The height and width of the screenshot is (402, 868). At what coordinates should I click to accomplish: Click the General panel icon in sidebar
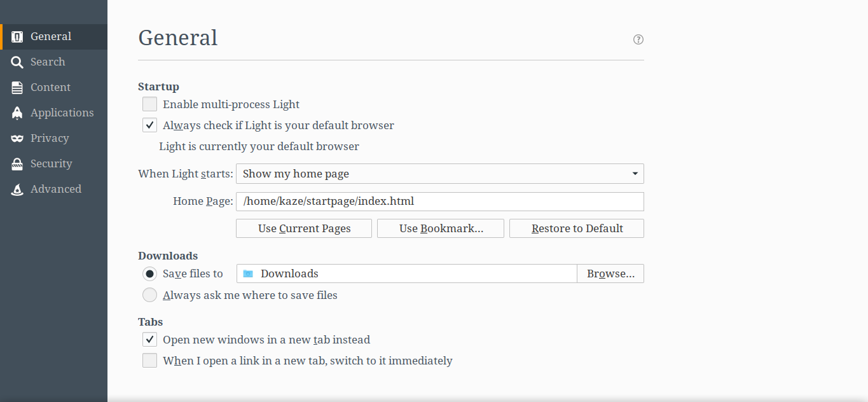(x=18, y=36)
